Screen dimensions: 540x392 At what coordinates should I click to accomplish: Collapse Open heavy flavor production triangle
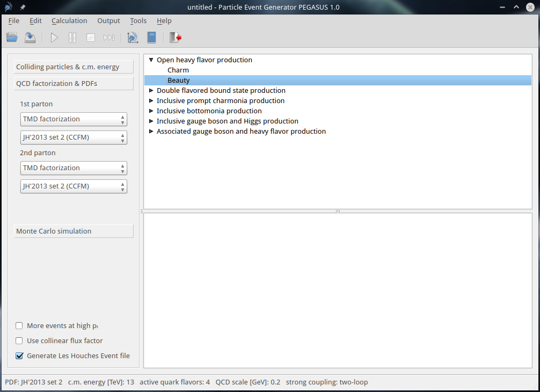pos(151,60)
